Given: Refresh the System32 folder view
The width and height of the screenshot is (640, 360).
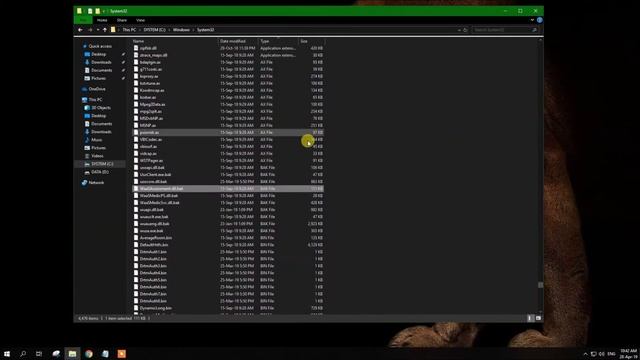Looking at the screenshot, I should (465, 30).
